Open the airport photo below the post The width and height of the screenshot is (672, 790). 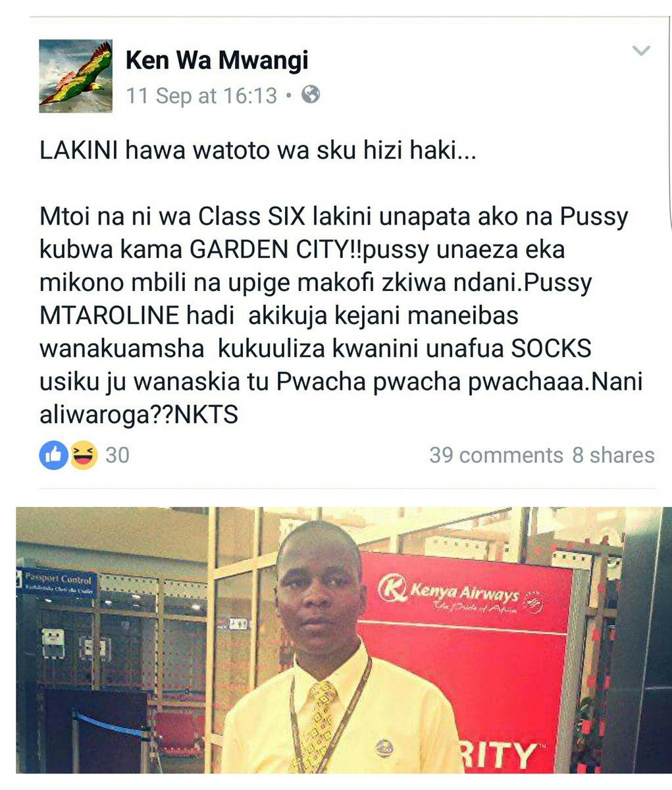point(344,640)
